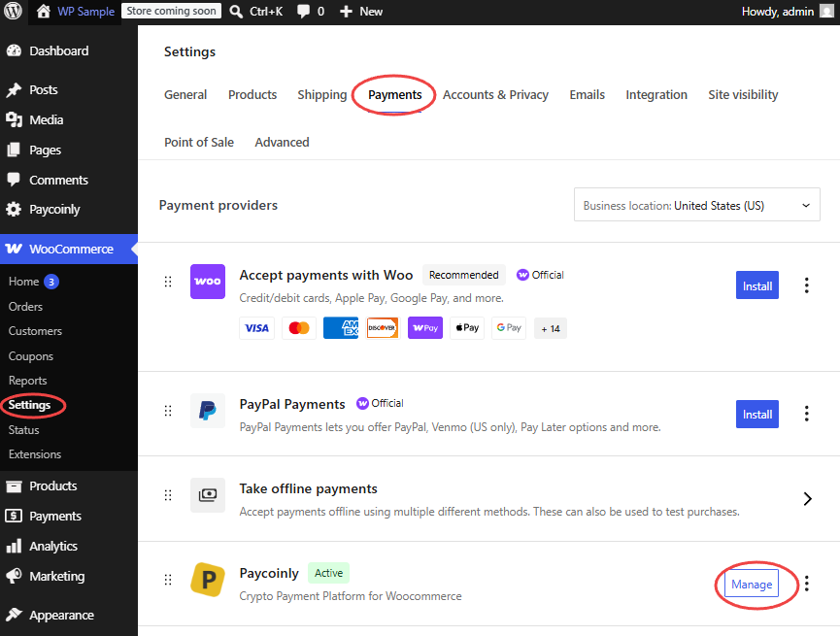Click the Appearance paintbrush icon

14,615
